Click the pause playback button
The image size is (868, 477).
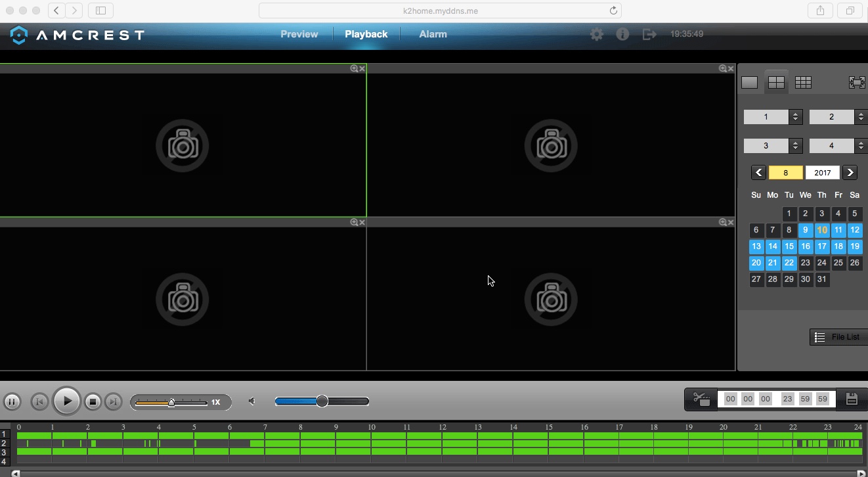coord(12,401)
